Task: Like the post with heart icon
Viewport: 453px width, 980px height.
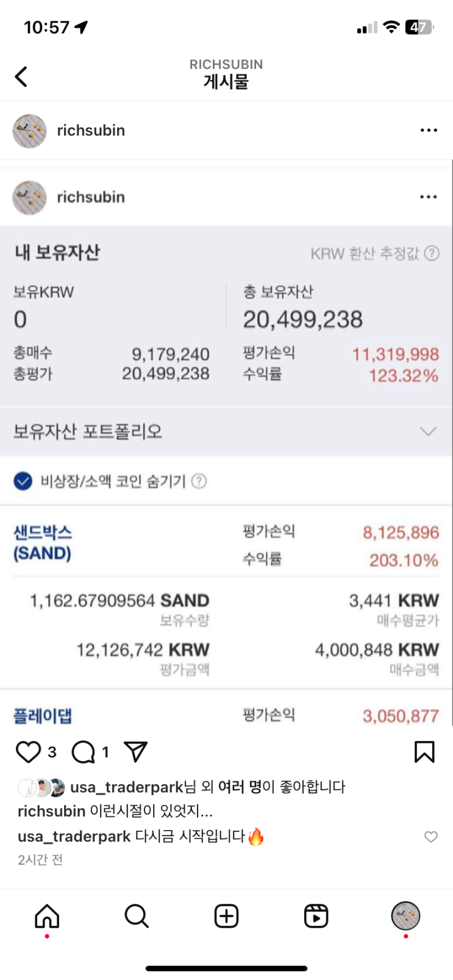Action: pyautogui.click(x=28, y=752)
